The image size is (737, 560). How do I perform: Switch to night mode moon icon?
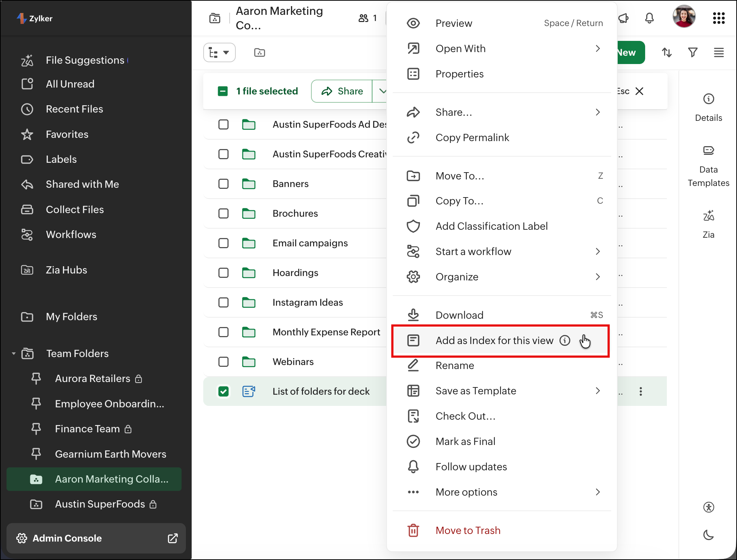click(x=708, y=535)
